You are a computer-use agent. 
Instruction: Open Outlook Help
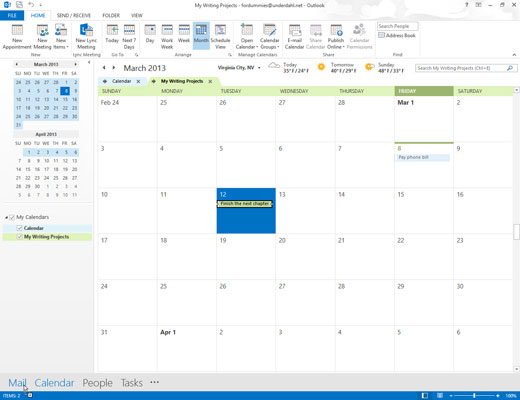click(467, 5)
